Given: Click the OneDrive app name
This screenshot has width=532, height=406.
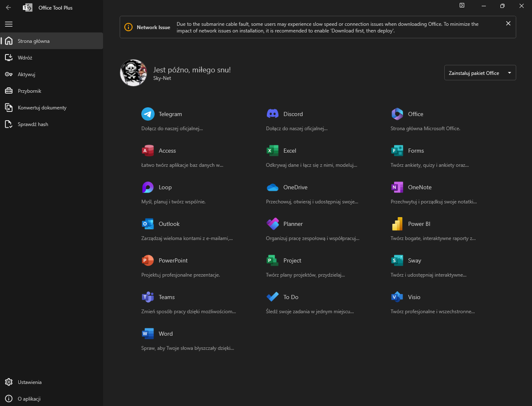Looking at the screenshot, I should point(296,187).
